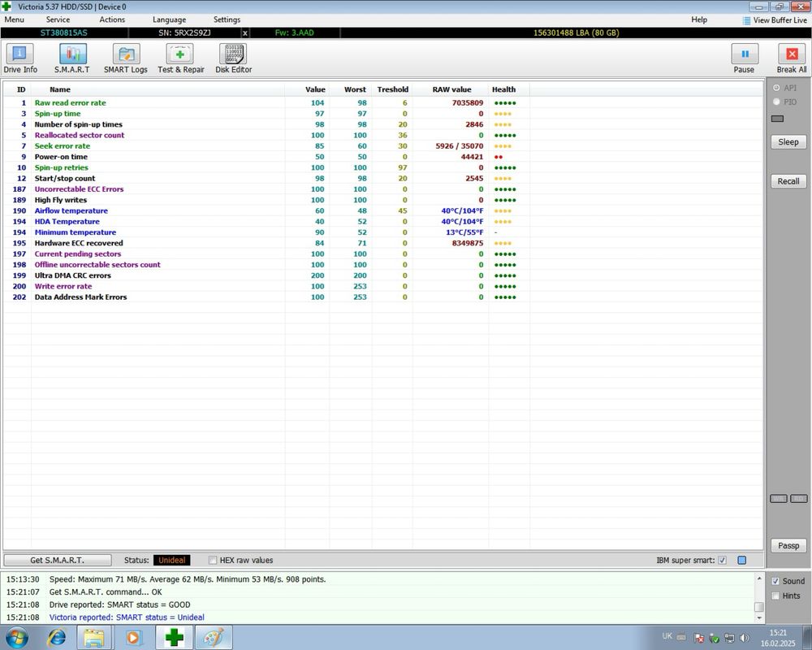Launch the Disk Editor
The image size is (812, 650).
(x=234, y=58)
